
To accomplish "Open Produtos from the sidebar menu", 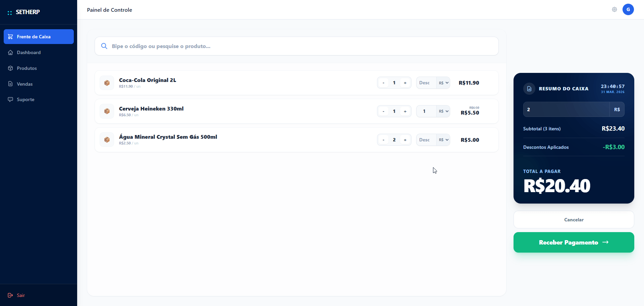I will click(27, 68).
